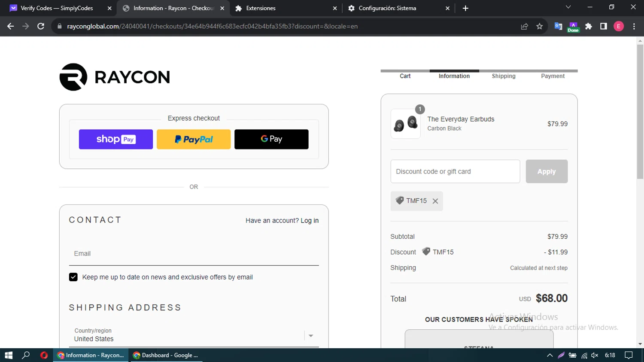This screenshot has height=362, width=644.
Task: Open the notifications center icon
Action: pyautogui.click(x=629, y=355)
